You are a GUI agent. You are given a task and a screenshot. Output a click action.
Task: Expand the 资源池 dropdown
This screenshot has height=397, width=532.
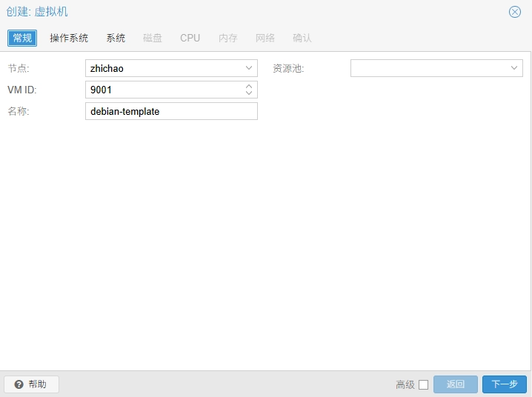[x=514, y=68]
